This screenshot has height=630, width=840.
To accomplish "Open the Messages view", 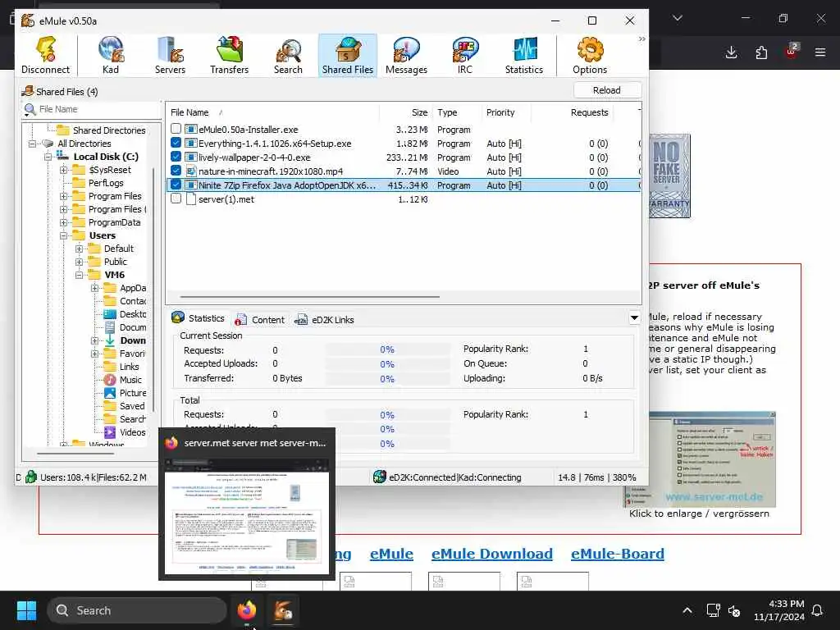I will 407,56.
